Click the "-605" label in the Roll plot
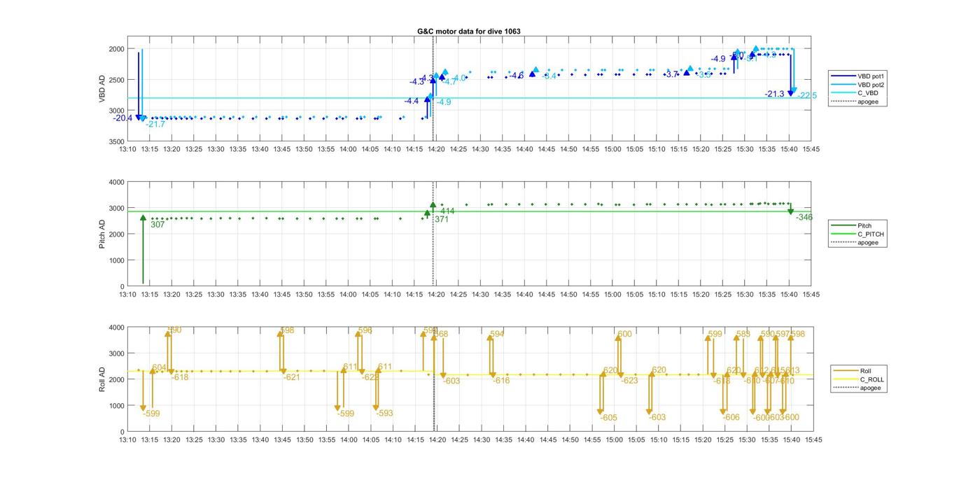This screenshot has height=485, width=980. (x=609, y=418)
